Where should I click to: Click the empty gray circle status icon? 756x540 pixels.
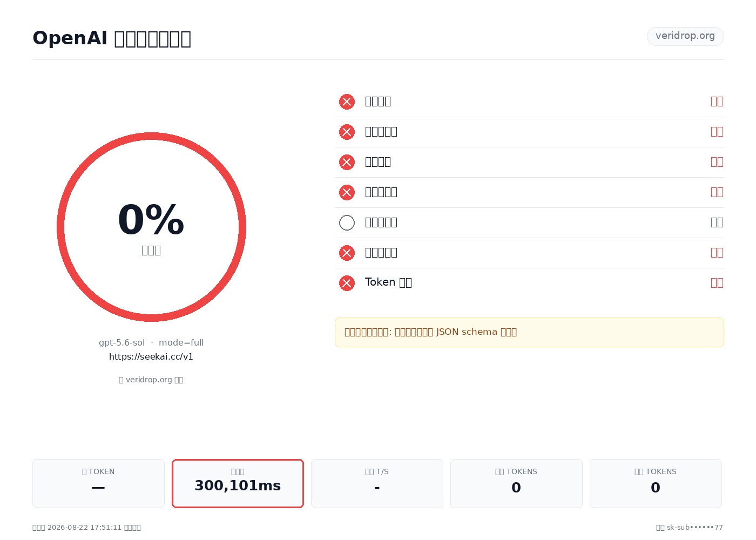347,222
